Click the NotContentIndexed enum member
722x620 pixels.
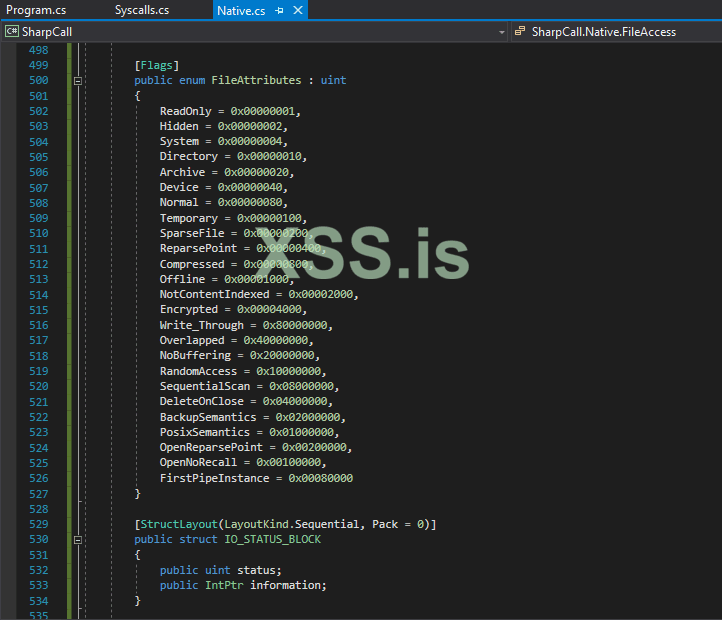tap(215, 294)
